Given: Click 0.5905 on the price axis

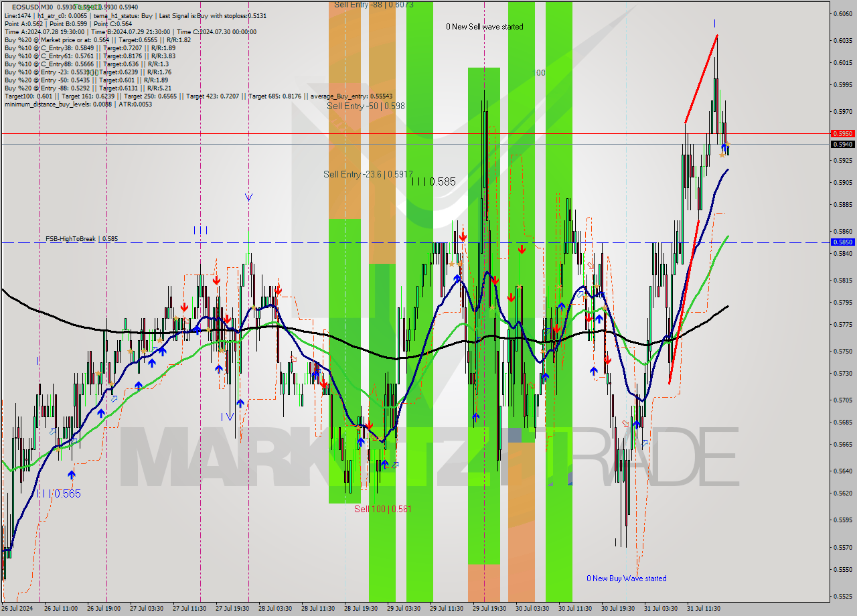Looking at the screenshot, I should coord(842,182).
